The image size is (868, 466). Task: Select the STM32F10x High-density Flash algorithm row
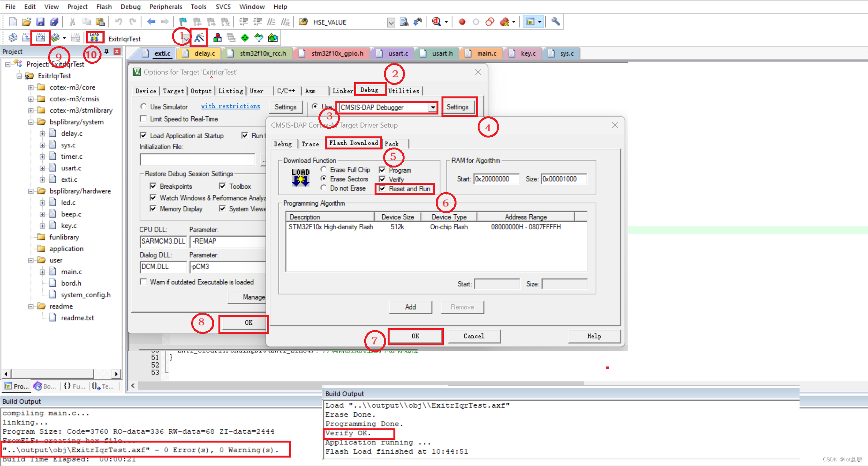tap(436, 227)
